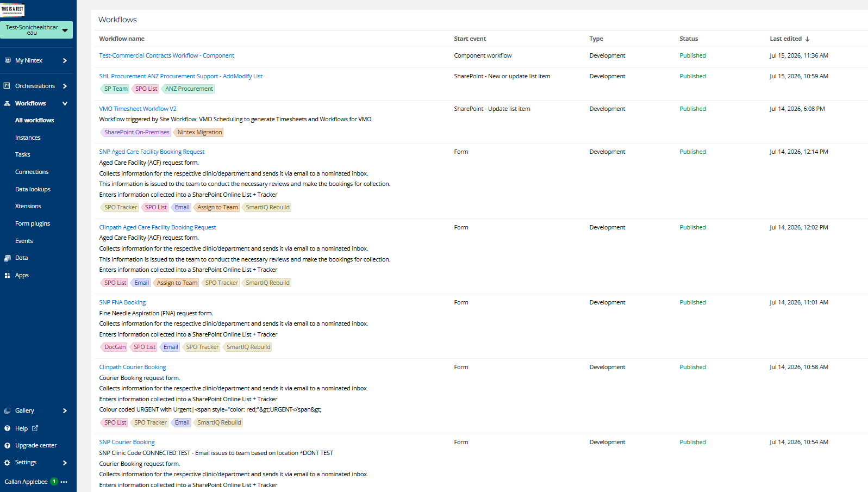Click the Workflows page heading
Viewport: 868px width, 492px height.
click(117, 20)
